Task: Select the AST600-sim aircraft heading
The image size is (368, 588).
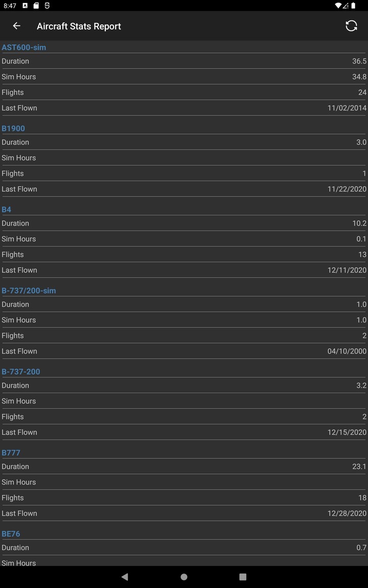Action: point(23,47)
